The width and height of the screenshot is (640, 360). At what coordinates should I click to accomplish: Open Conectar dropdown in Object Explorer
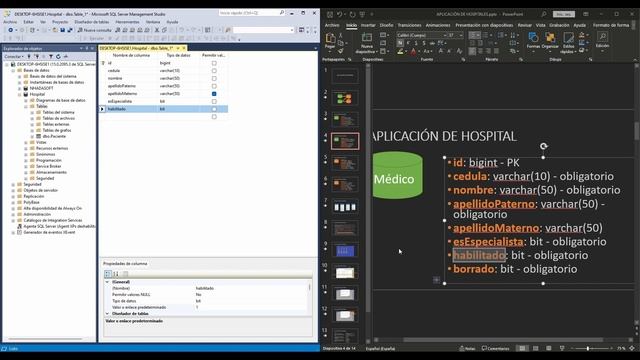[x=14, y=56]
